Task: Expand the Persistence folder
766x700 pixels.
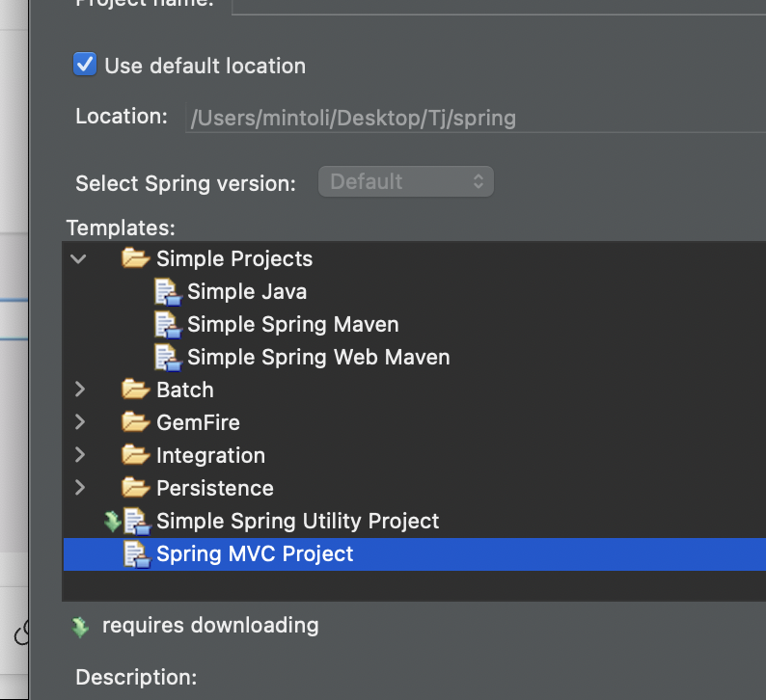Action: pos(80,487)
